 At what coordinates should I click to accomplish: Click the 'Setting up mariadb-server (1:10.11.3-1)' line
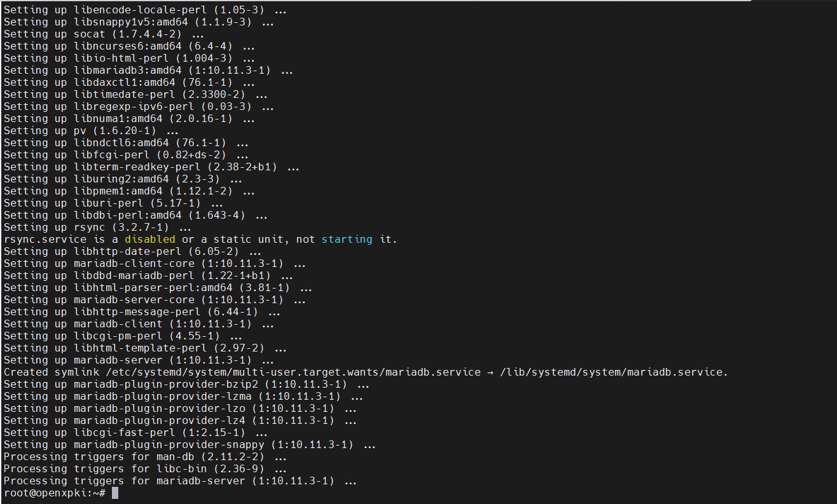(145, 360)
